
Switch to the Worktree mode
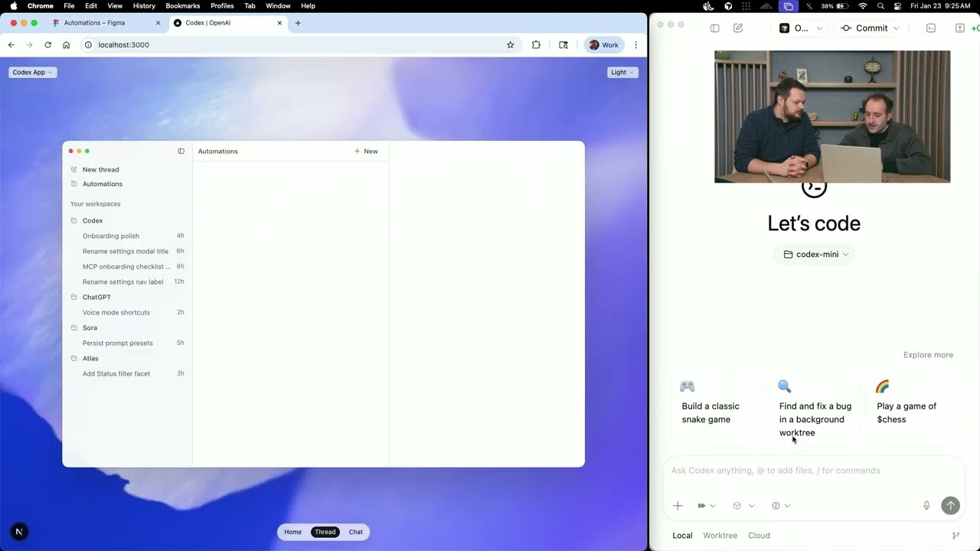(720, 536)
